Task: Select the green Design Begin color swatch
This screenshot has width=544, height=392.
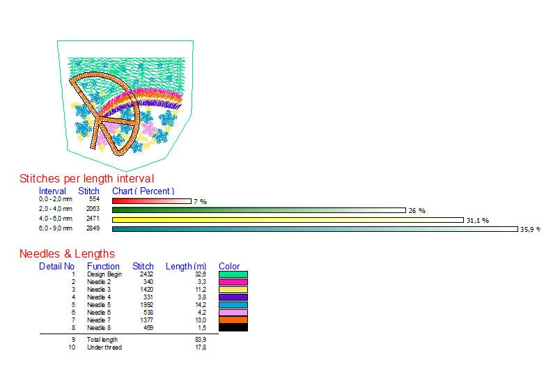Action: (233, 274)
